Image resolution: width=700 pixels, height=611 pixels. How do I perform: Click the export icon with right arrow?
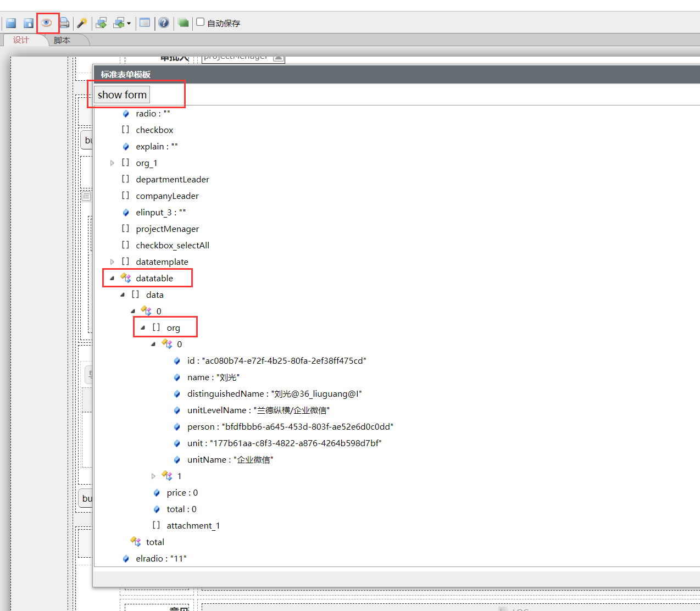tap(101, 23)
